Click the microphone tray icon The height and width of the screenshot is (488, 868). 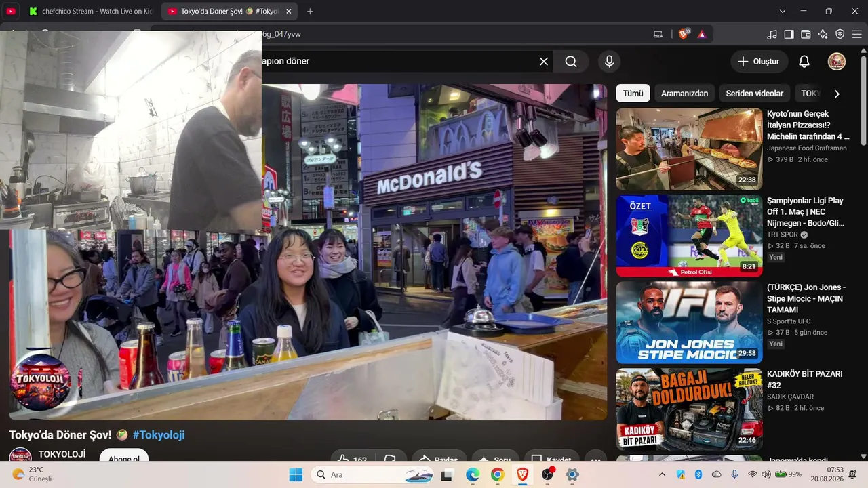click(734, 474)
